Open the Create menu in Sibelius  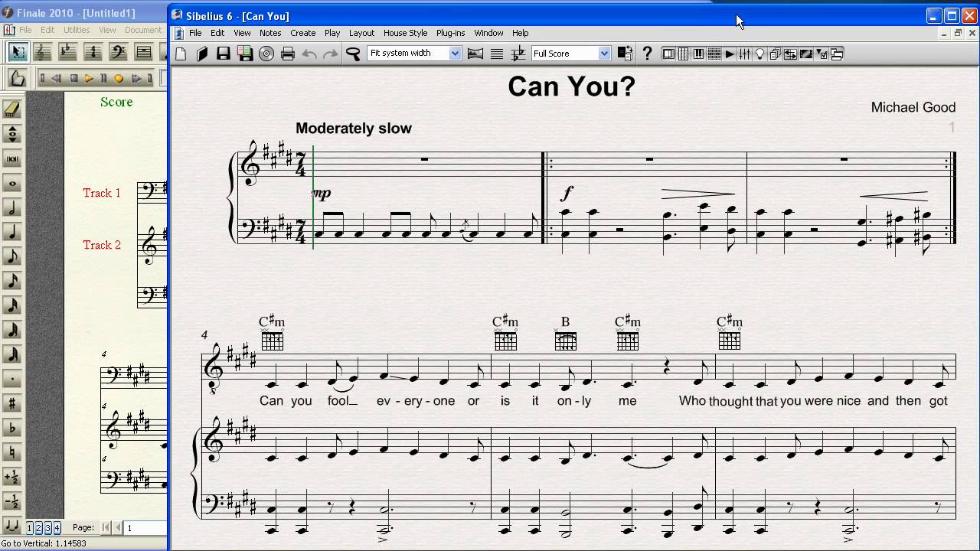(302, 33)
